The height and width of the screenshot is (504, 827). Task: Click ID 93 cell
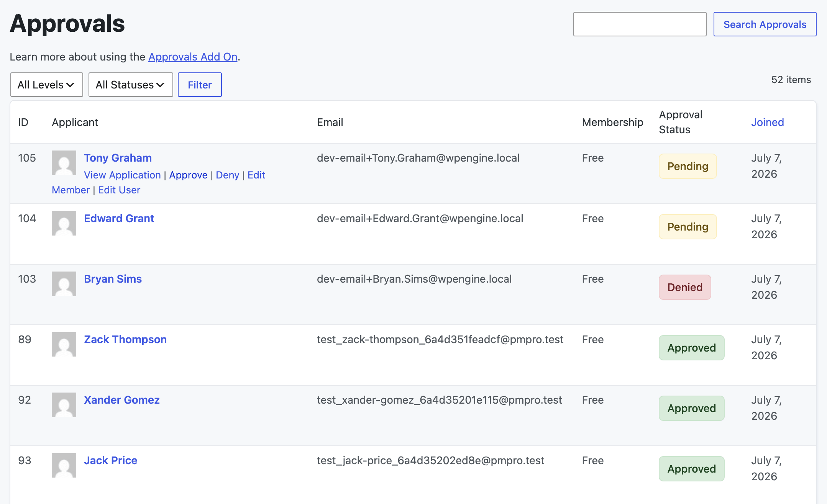[25, 460]
